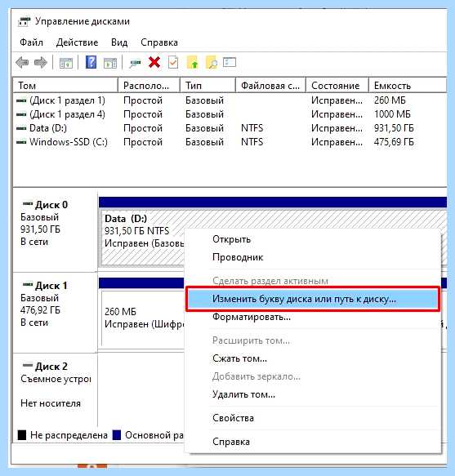This screenshot has width=455, height=476.
Task: Sort by the Файловая с... column header
Action: (x=270, y=86)
